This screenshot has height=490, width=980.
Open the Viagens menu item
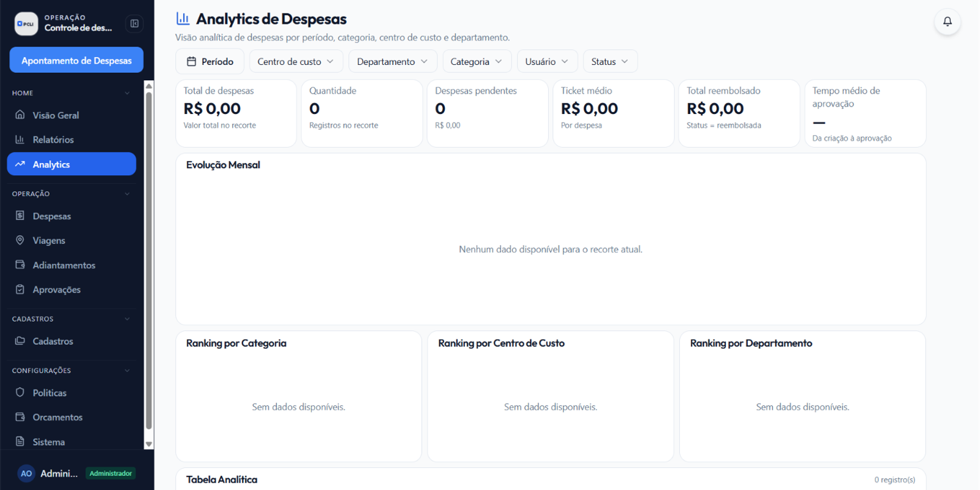[x=71, y=240]
